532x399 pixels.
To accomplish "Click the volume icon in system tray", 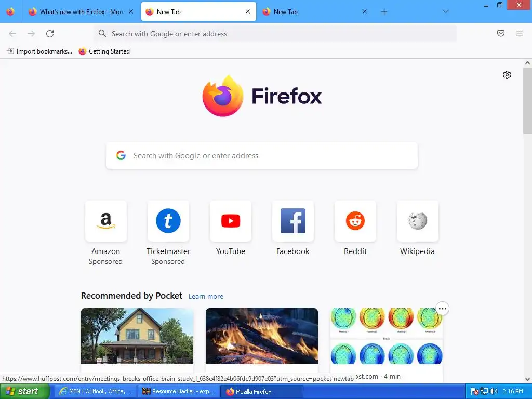I will 494,392.
